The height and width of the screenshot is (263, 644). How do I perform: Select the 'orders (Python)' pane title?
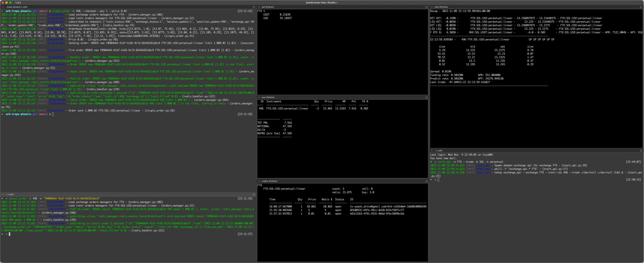click(270, 181)
